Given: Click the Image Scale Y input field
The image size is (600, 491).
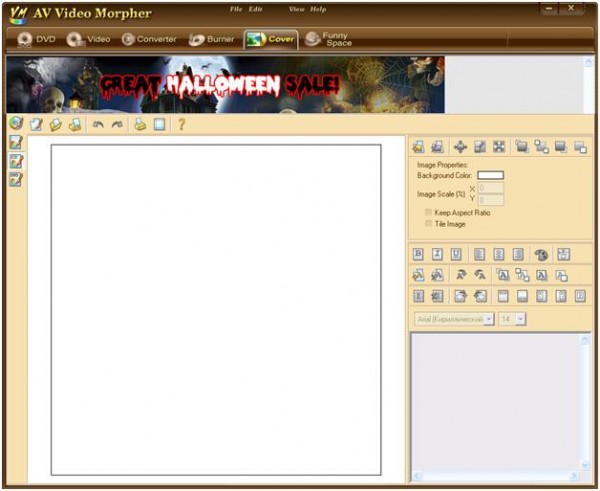Looking at the screenshot, I should (x=491, y=200).
